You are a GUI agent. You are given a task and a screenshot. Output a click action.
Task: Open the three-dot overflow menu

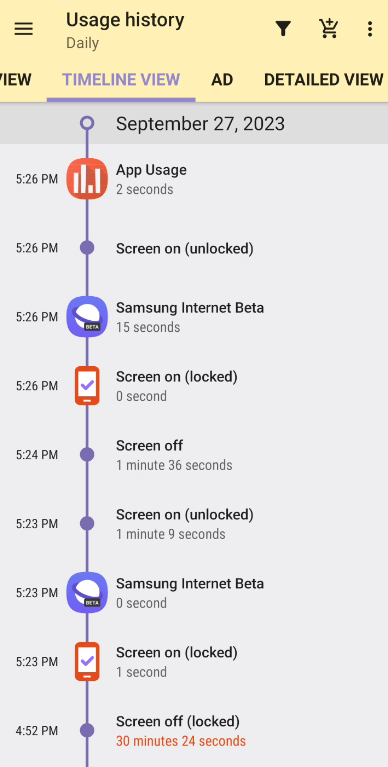coord(370,29)
